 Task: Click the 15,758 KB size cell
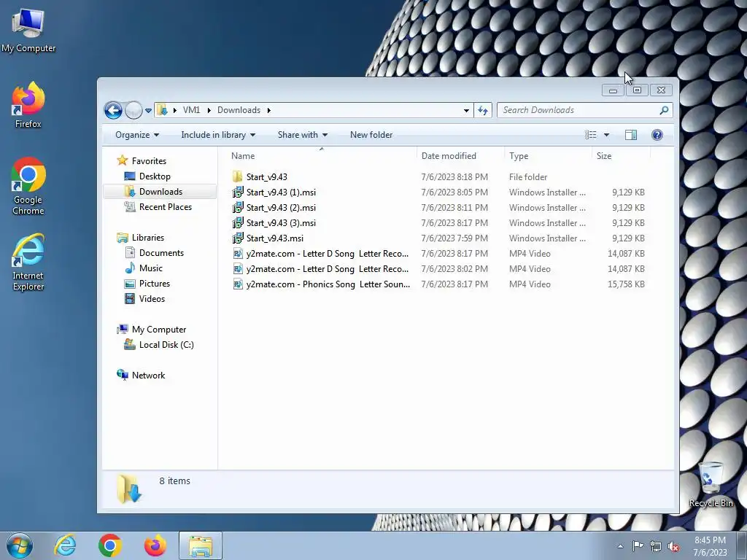pyautogui.click(x=627, y=284)
